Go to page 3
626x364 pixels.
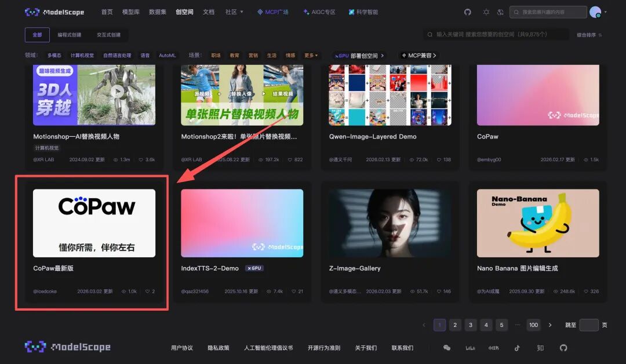470,325
